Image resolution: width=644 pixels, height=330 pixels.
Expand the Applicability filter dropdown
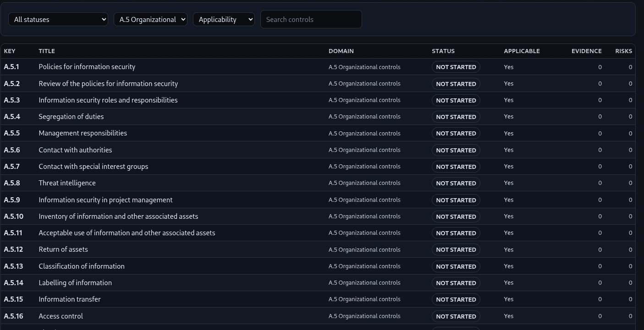pyautogui.click(x=224, y=19)
